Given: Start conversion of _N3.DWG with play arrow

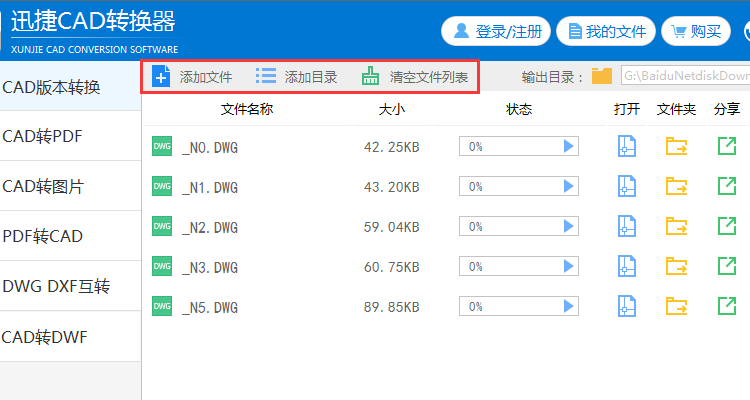Looking at the screenshot, I should (568, 266).
